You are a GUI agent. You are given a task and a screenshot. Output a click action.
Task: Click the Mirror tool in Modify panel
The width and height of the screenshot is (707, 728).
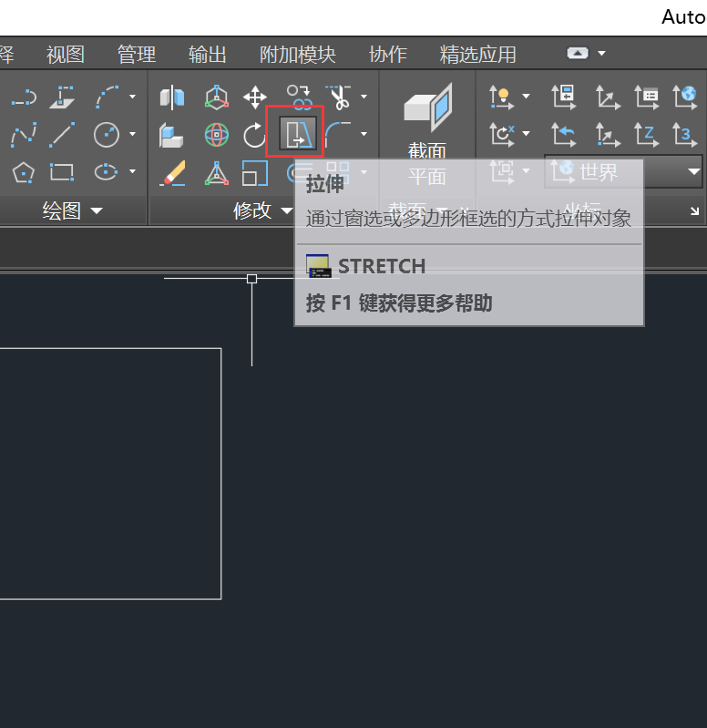click(172, 97)
